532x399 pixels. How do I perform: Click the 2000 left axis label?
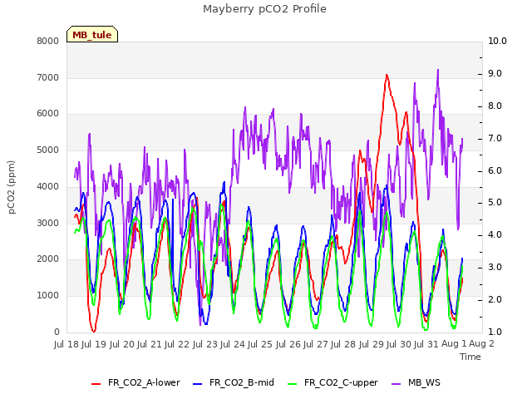click(x=48, y=259)
